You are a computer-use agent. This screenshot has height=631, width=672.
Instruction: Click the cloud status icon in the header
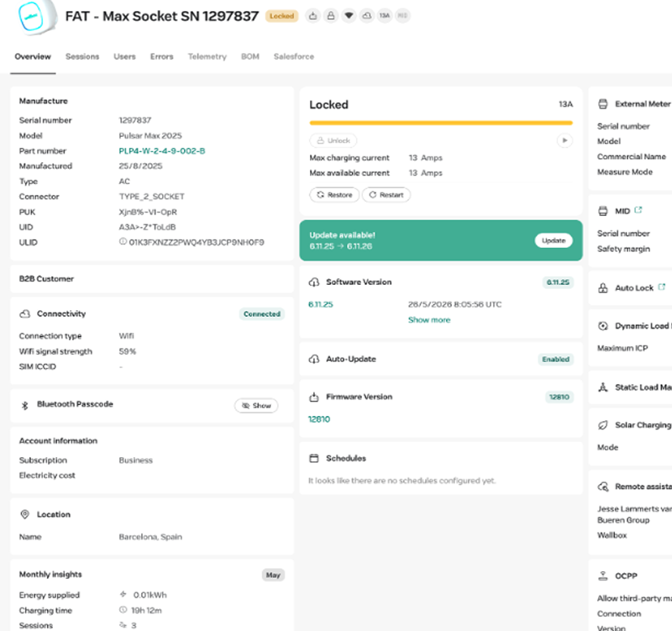tap(367, 16)
